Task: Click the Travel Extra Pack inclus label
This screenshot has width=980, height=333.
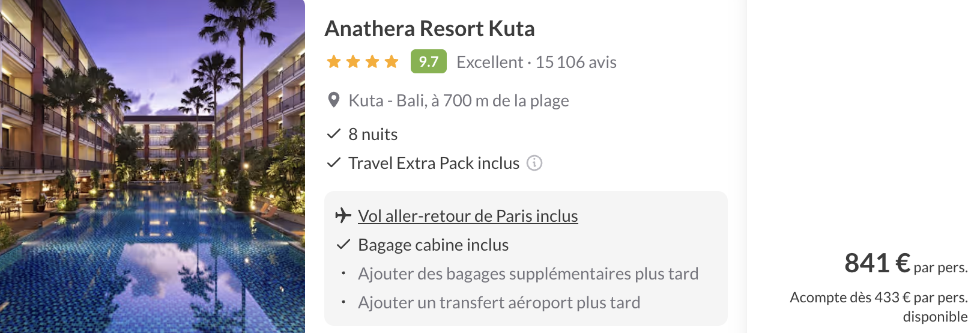Action: pyautogui.click(x=434, y=163)
